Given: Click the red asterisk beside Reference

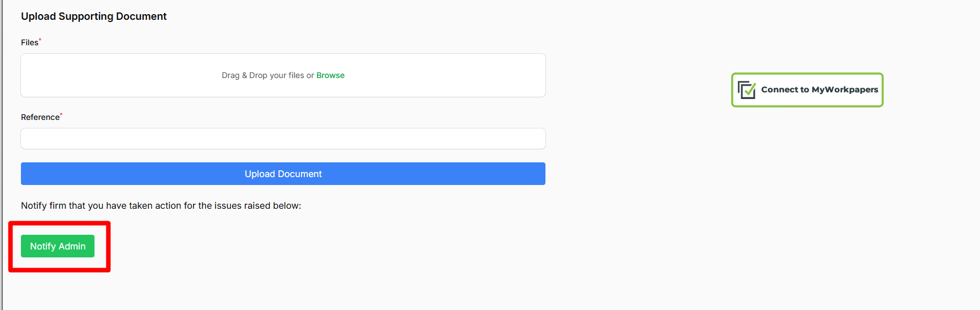Looking at the screenshot, I should click(61, 115).
